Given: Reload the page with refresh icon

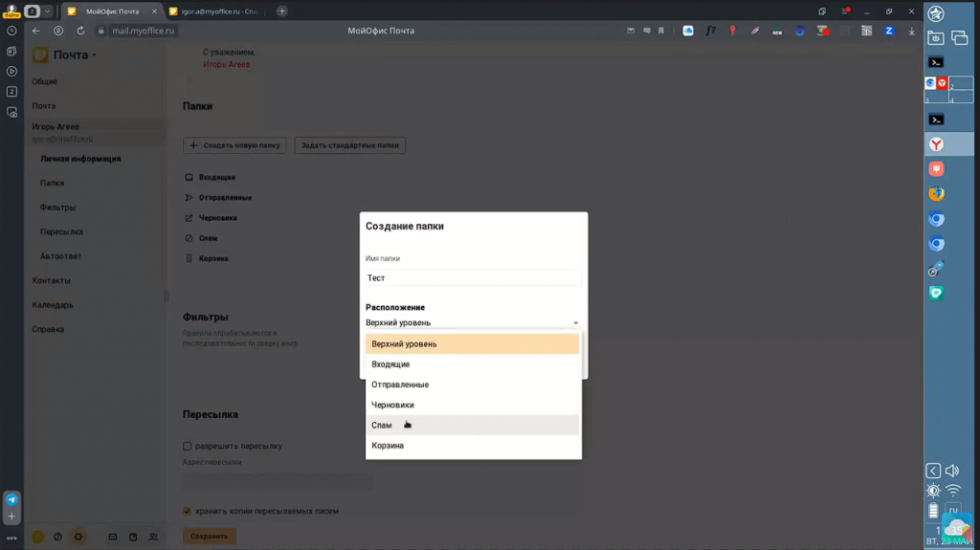Looking at the screenshot, I should point(80,31).
